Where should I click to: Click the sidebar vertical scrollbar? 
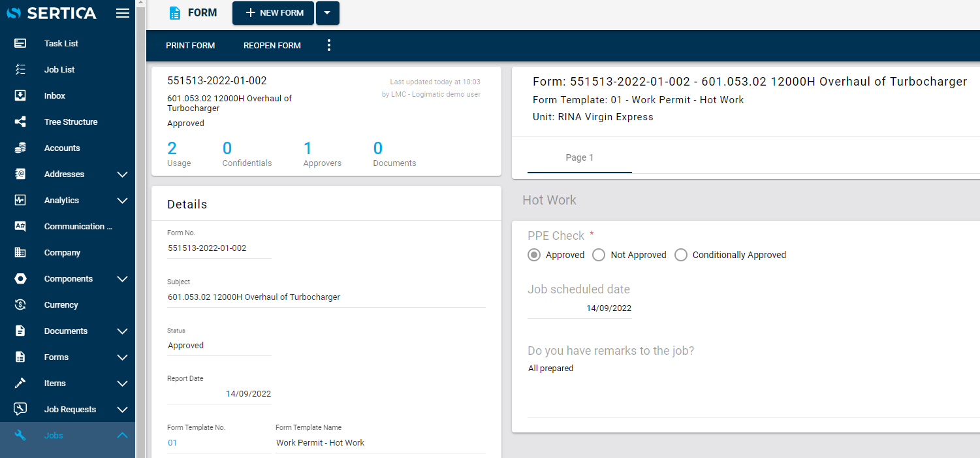tap(140, 229)
